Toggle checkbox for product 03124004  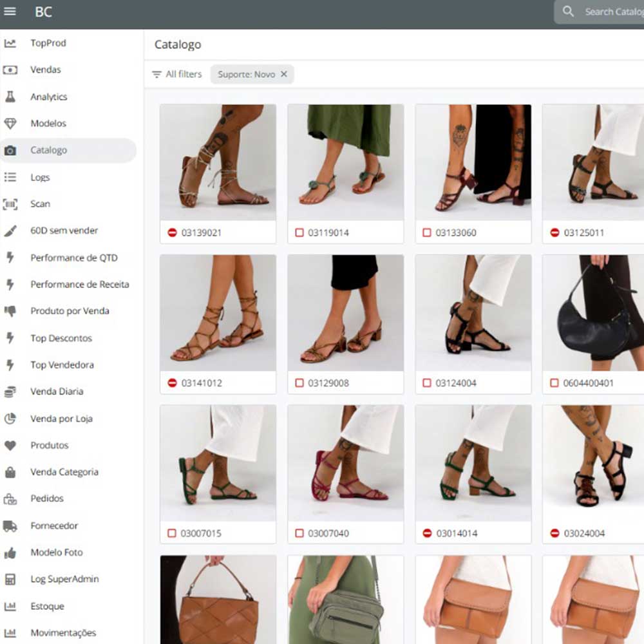(x=427, y=383)
